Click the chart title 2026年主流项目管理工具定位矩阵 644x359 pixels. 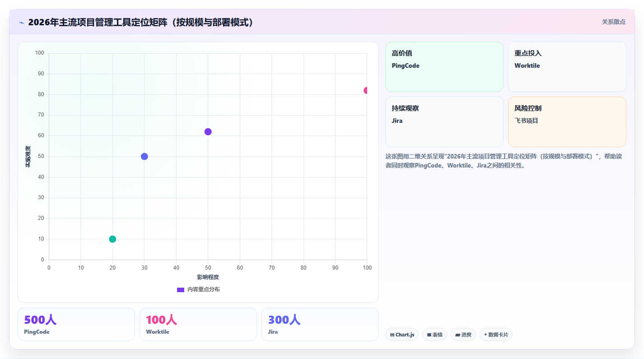pos(140,22)
